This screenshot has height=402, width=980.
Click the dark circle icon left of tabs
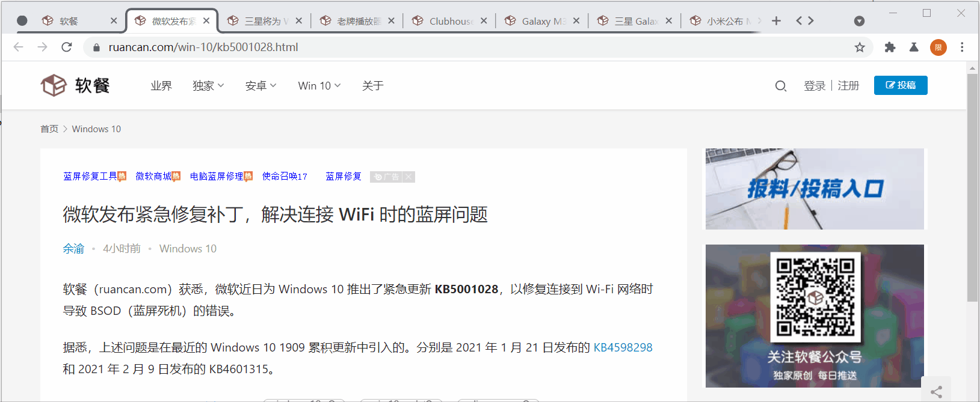coord(22,20)
